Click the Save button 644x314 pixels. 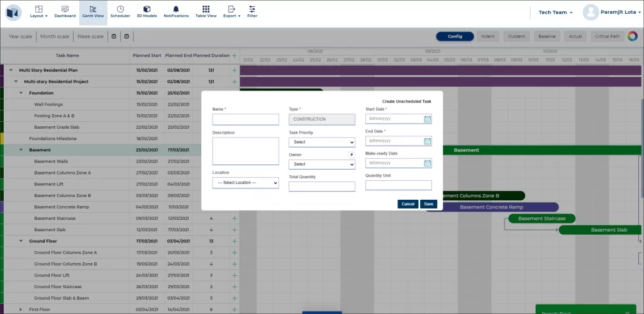pos(428,204)
